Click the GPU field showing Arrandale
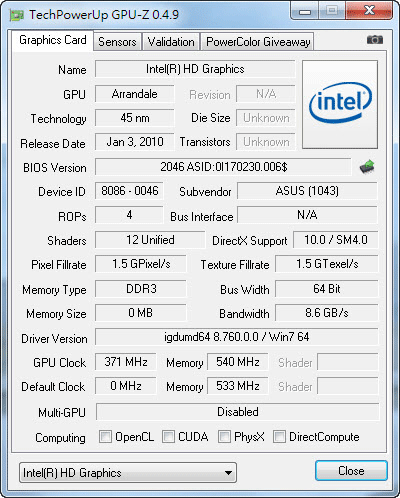400x498 pixels. [135, 94]
